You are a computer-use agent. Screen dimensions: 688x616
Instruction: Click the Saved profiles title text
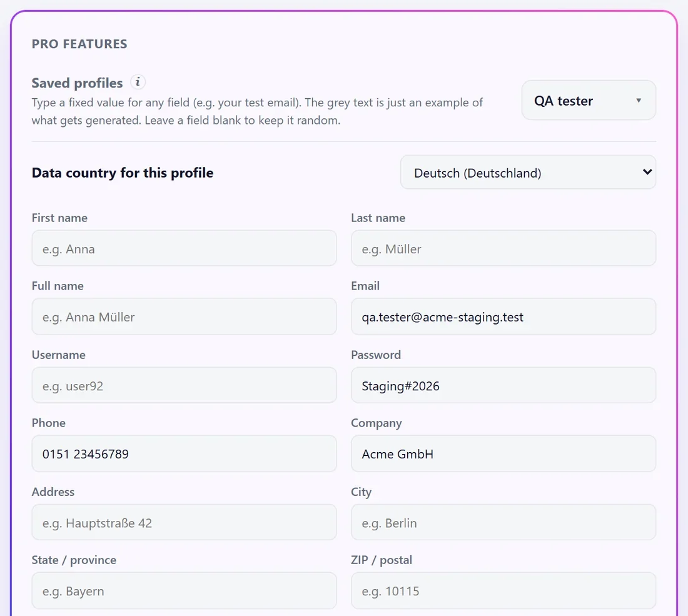coord(77,83)
